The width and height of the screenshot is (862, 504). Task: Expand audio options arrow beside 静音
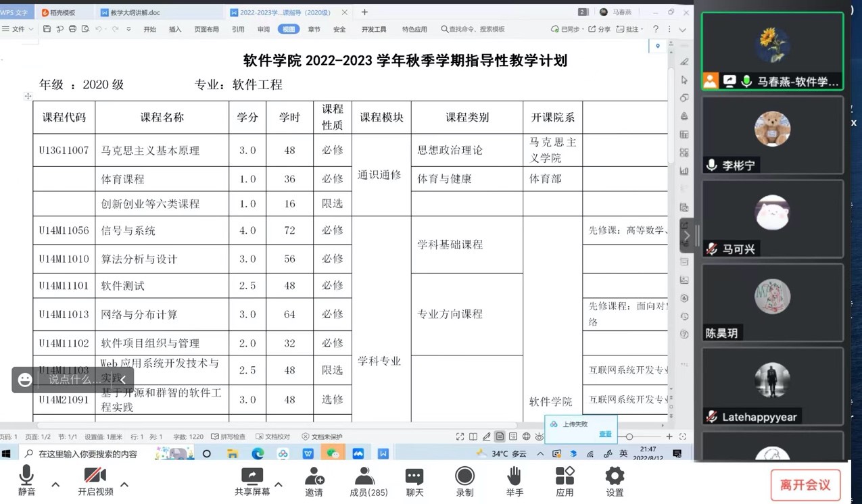point(56,484)
